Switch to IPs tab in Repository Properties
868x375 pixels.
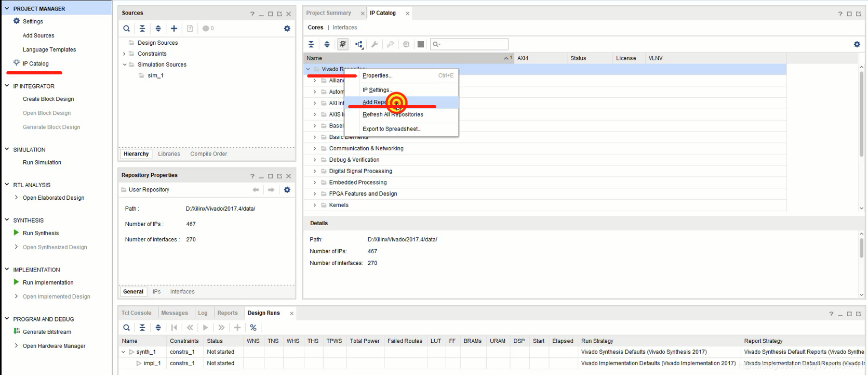[156, 292]
